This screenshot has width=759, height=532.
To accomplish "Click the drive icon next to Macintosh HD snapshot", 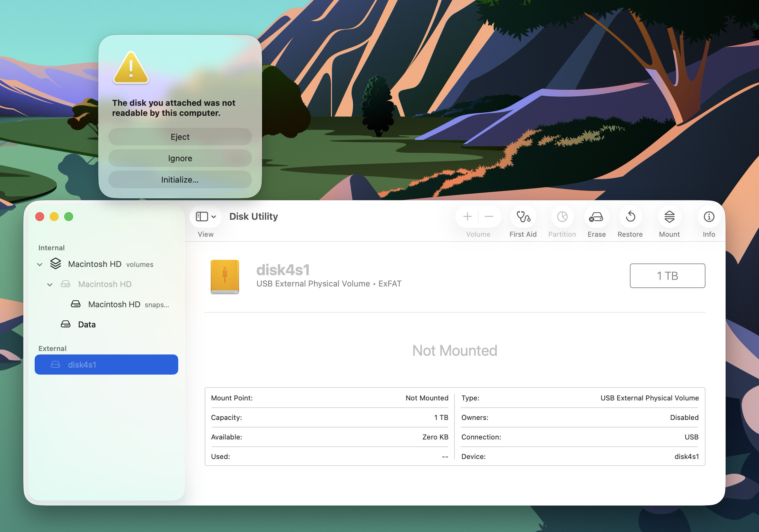I will 76,304.
